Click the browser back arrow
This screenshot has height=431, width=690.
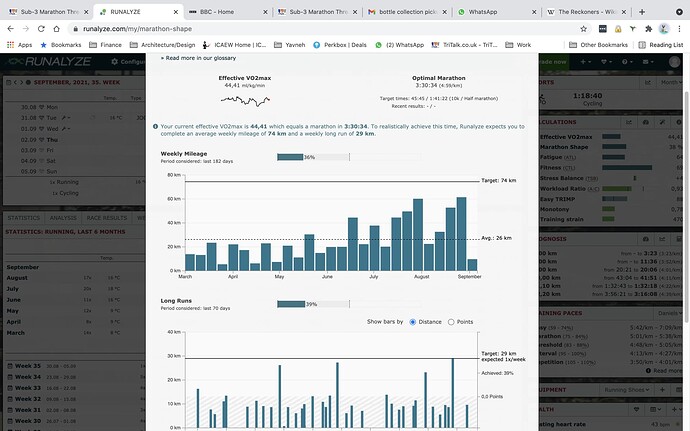(x=11, y=29)
